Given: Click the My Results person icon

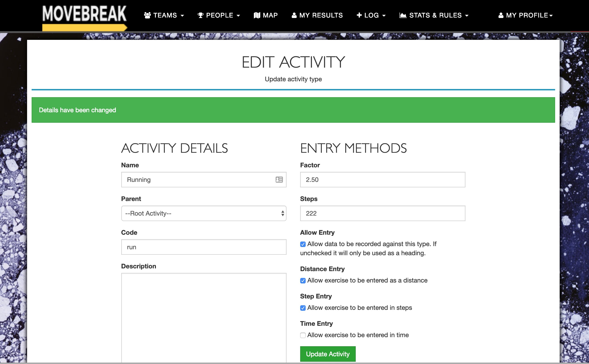Looking at the screenshot, I should [294, 15].
